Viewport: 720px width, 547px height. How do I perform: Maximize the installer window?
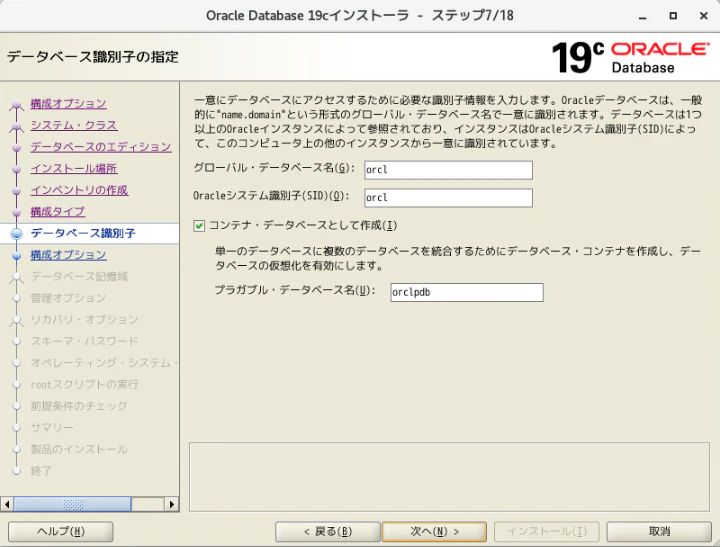(673, 16)
